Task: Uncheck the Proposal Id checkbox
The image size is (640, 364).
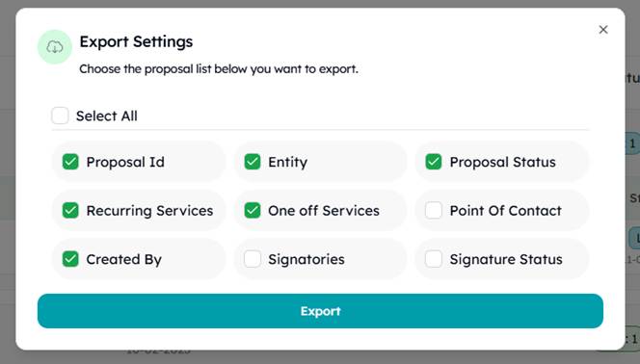Action: (70, 162)
